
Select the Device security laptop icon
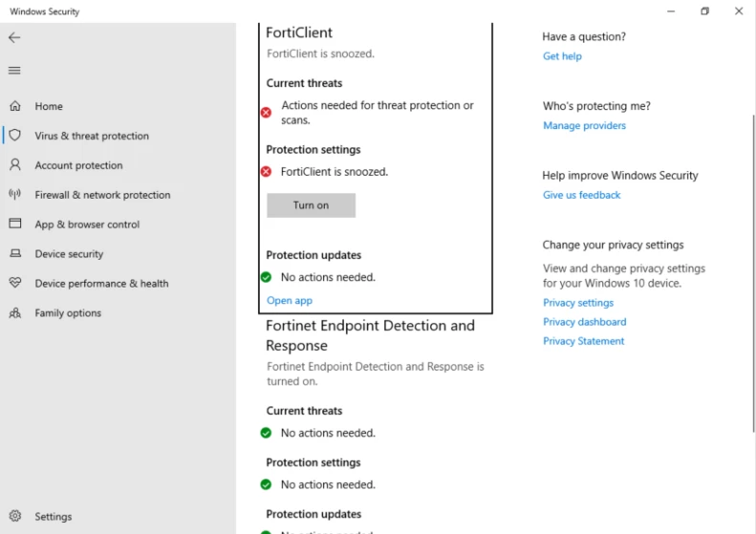pyautogui.click(x=15, y=253)
